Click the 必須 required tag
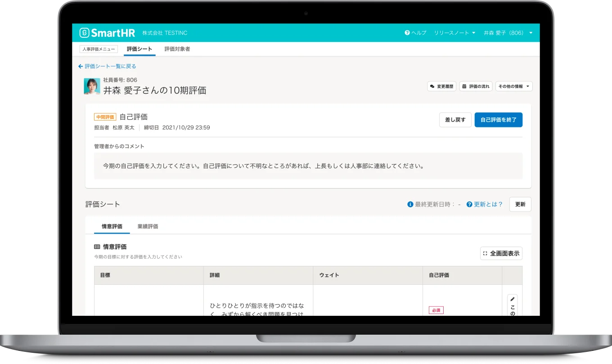This screenshot has height=364, width=612. tap(436, 310)
